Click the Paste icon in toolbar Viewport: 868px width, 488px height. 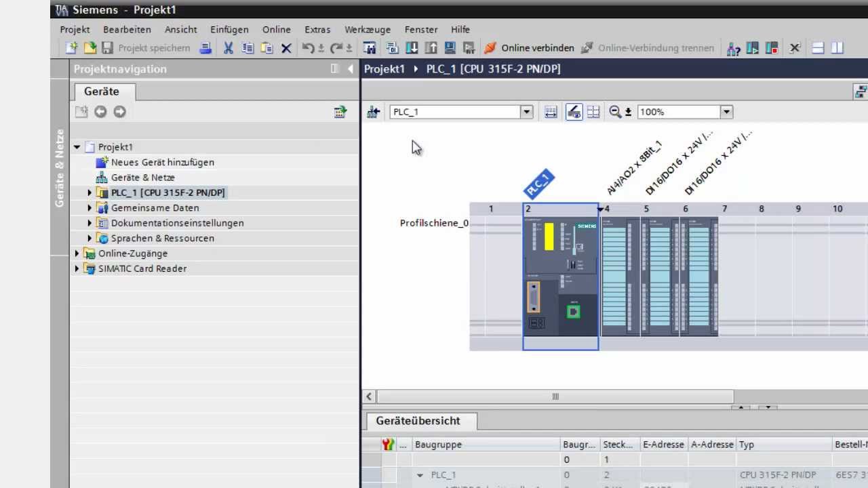coord(267,48)
